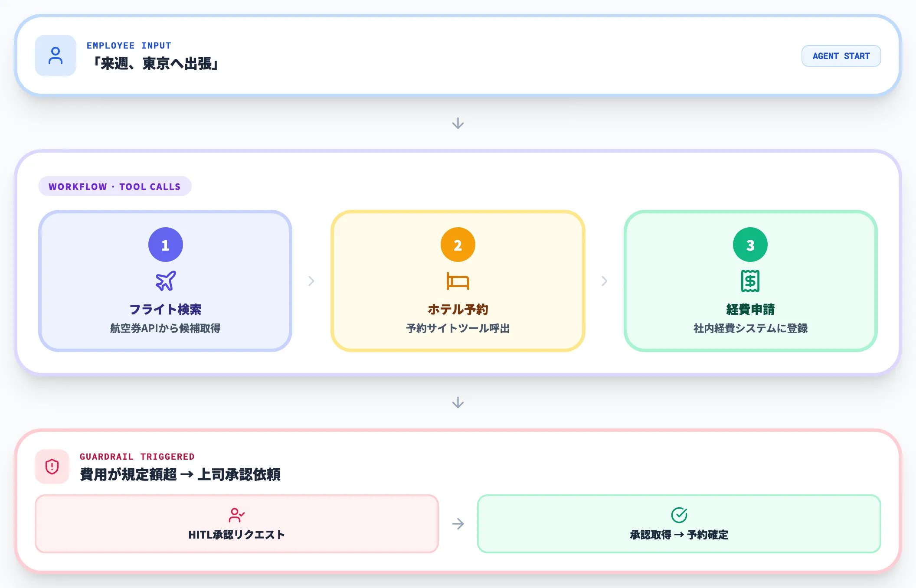Select the GUARDRAIL TRIGGERED label

(137, 457)
